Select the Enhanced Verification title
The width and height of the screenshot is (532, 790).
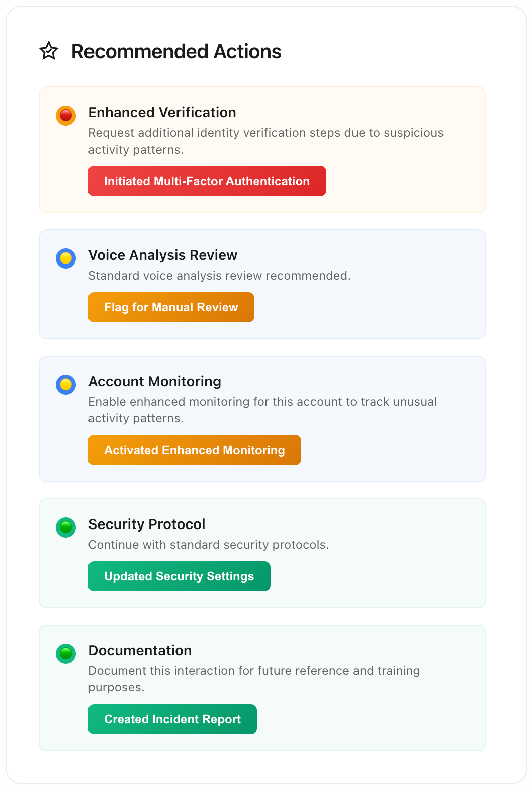pyautogui.click(x=162, y=113)
